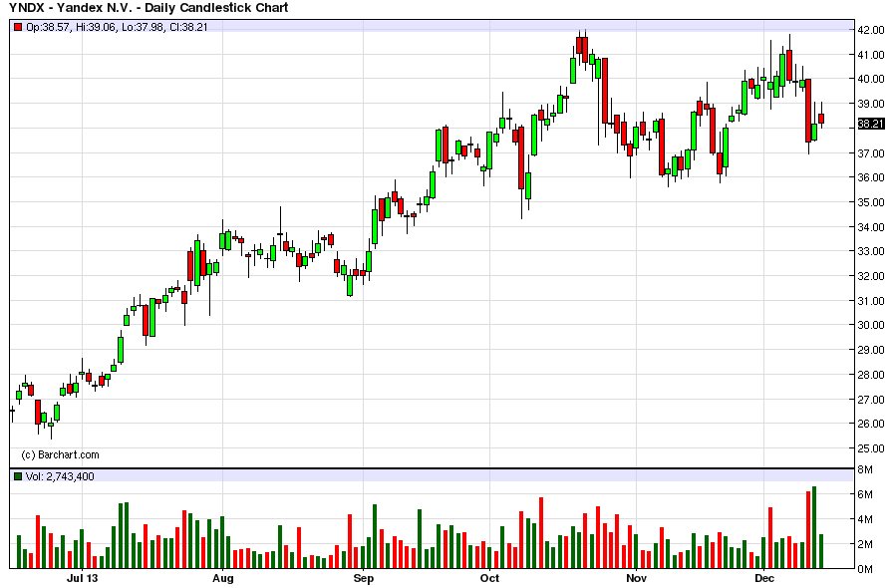Click the tallest green volume bar in December

coord(814,528)
